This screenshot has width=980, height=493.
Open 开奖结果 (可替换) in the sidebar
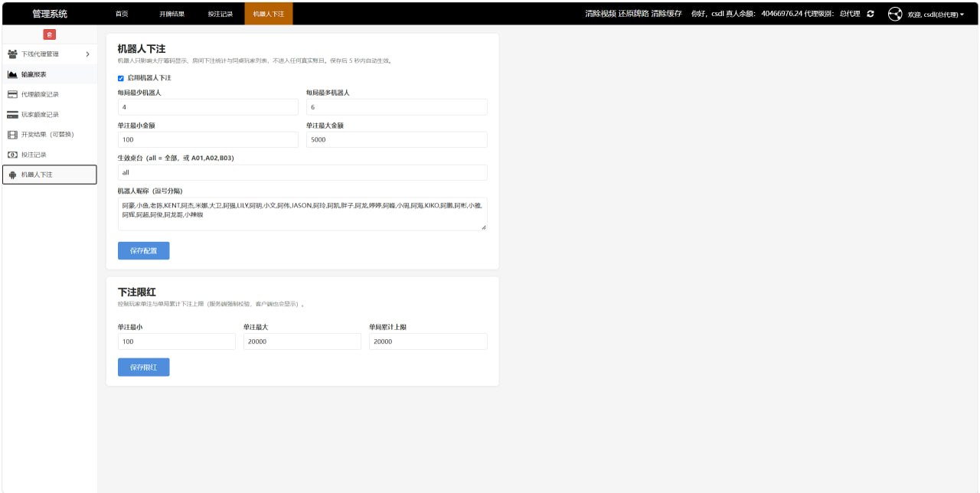tap(49, 135)
